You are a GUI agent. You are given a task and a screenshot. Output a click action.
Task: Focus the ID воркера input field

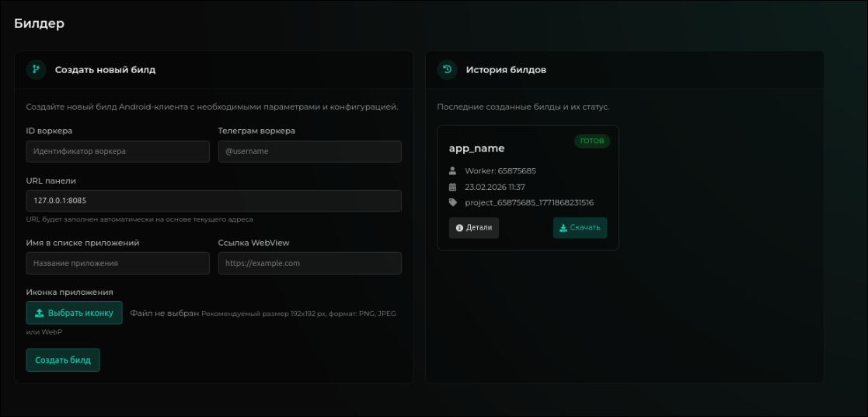coord(117,152)
